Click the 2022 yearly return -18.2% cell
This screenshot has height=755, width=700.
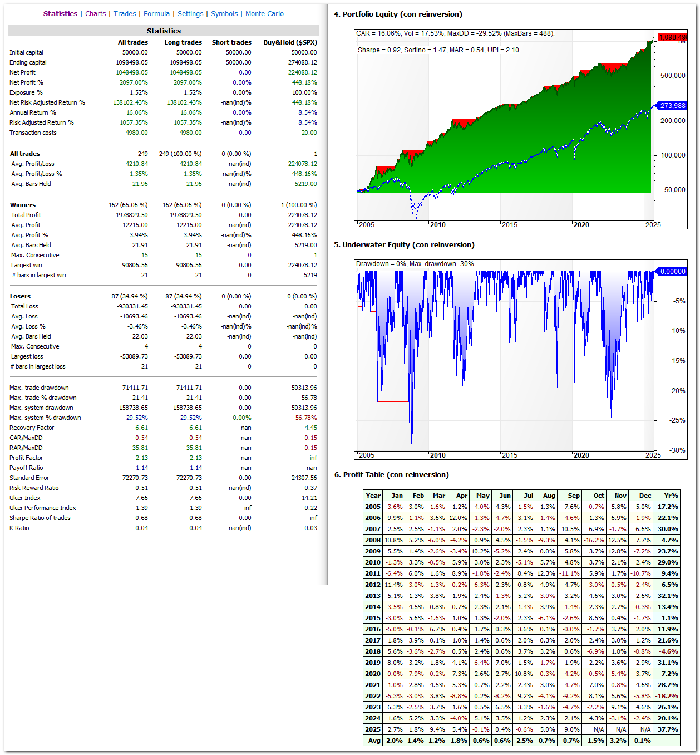point(667,696)
